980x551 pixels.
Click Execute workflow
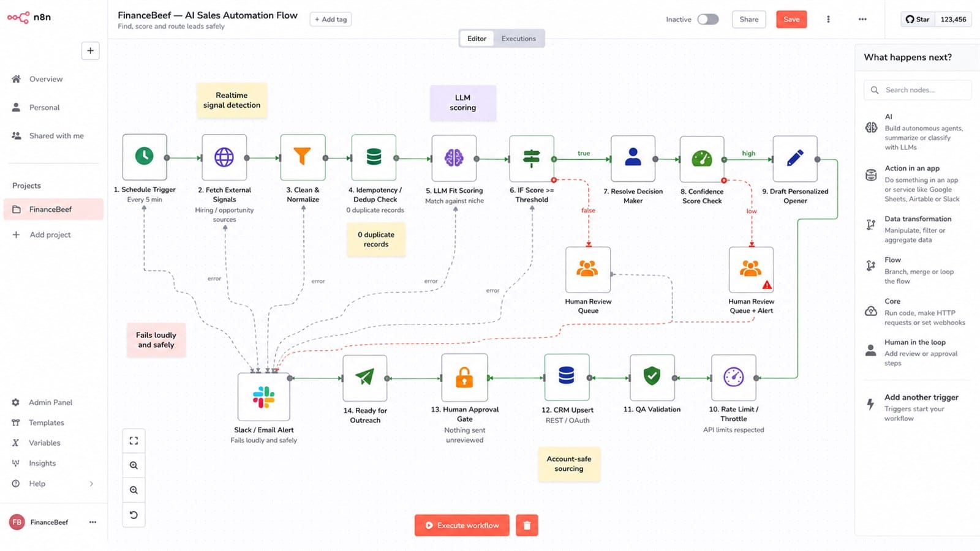(462, 525)
